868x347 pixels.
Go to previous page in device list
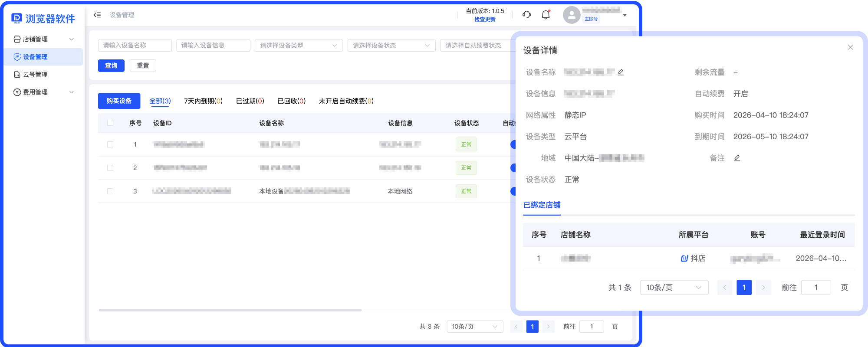tap(516, 327)
